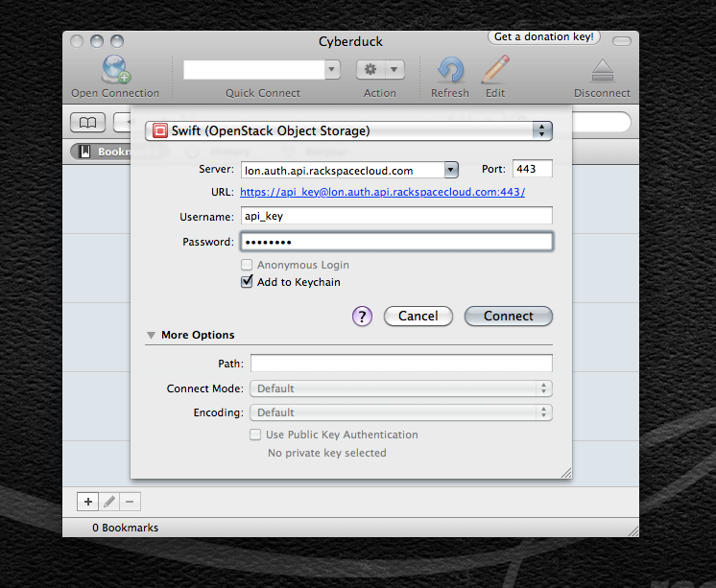The width and height of the screenshot is (716, 588).
Task: Toggle the Anonymous Login checkbox
Action: [x=247, y=265]
